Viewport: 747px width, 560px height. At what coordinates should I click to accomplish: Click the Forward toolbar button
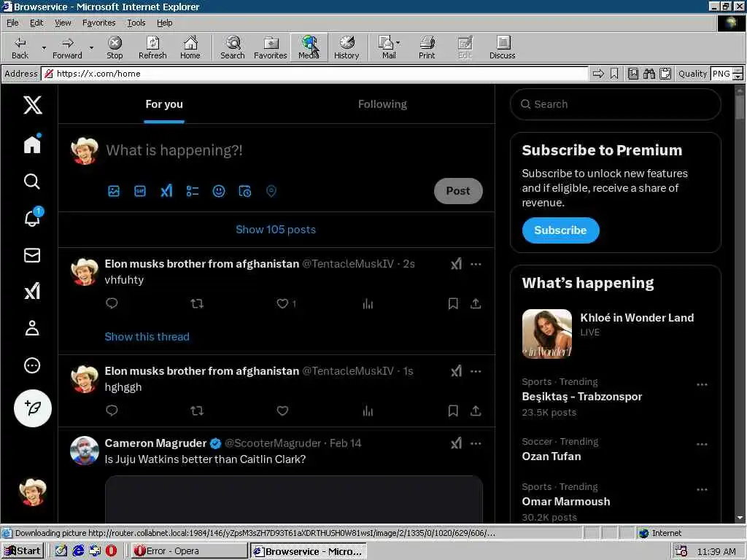pyautogui.click(x=67, y=47)
